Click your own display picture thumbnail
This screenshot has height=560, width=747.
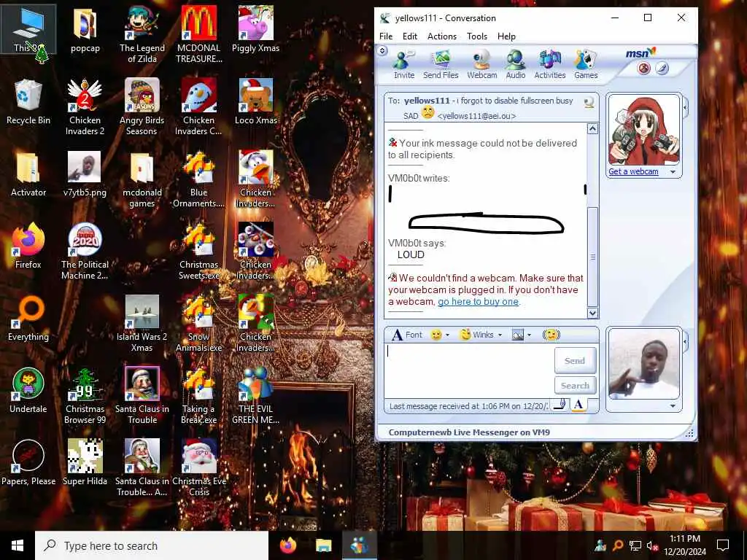tap(643, 363)
